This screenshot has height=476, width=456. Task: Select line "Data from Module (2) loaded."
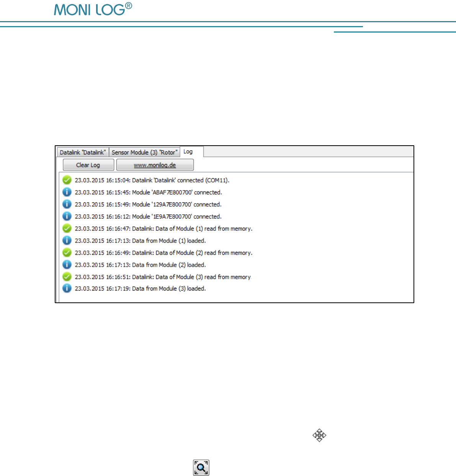pyautogui.click(x=140, y=265)
